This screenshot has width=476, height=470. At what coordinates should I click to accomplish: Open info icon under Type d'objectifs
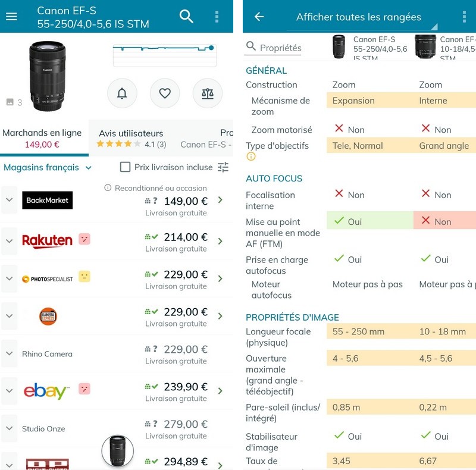point(251,156)
